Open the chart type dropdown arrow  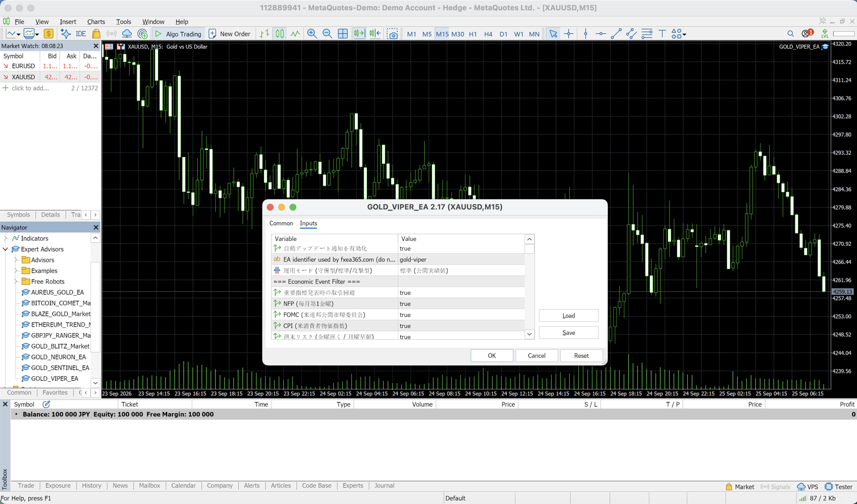(x=18, y=34)
